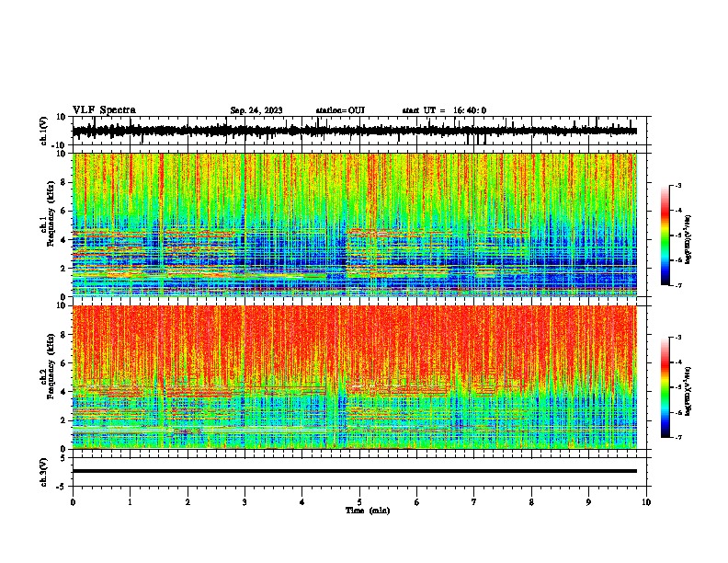Click the "4" kHz tick of ch.2 spectrogram
The height and width of the screenshot is (563, 728).
pyautogui.click(x=63, y=392)
